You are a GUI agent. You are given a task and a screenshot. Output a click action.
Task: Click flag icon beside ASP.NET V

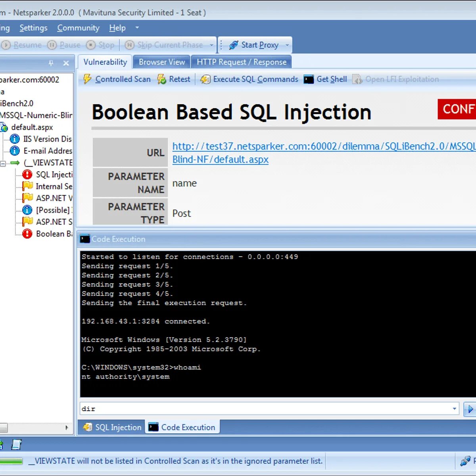tap(27, 198)
